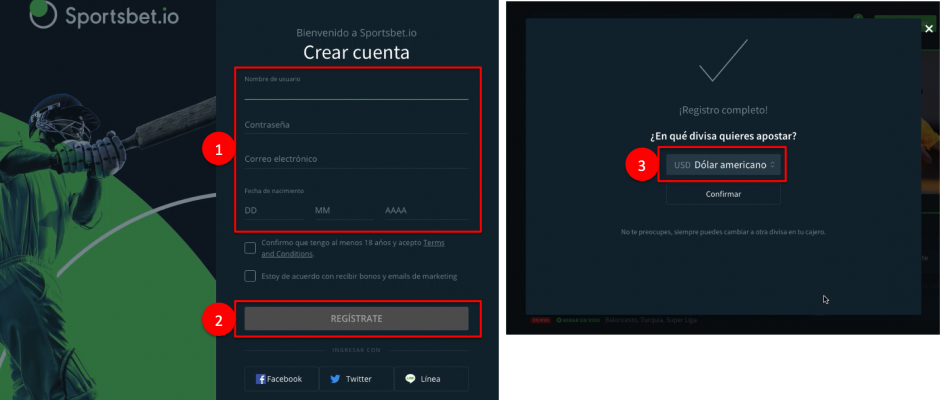Click the MM month birth field
940x400 pixels.
(x=344, y=210)
